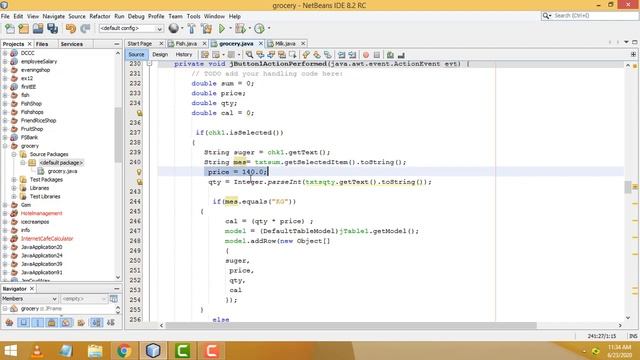The image size is (640, 360).
Task: Toggle Show Inherited Members in Navigator
Action: pyautogui.click(x=9, y=323)
